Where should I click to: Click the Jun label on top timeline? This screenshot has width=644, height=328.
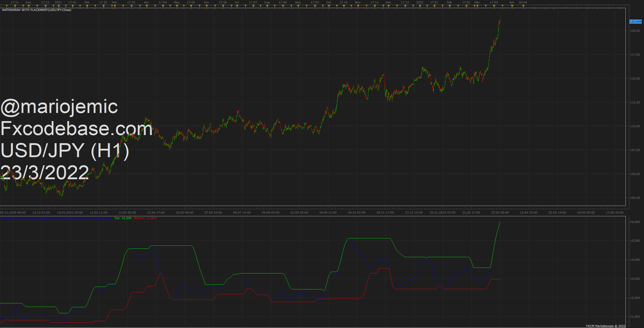coord(206,2)
